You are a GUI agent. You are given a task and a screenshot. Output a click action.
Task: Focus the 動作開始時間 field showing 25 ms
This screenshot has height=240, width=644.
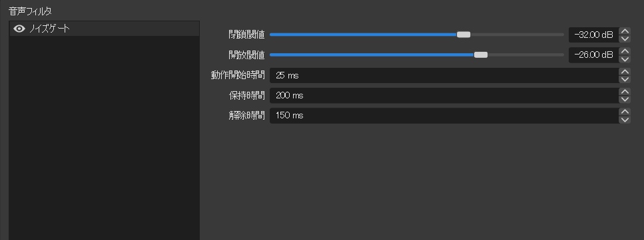(444, 76)
